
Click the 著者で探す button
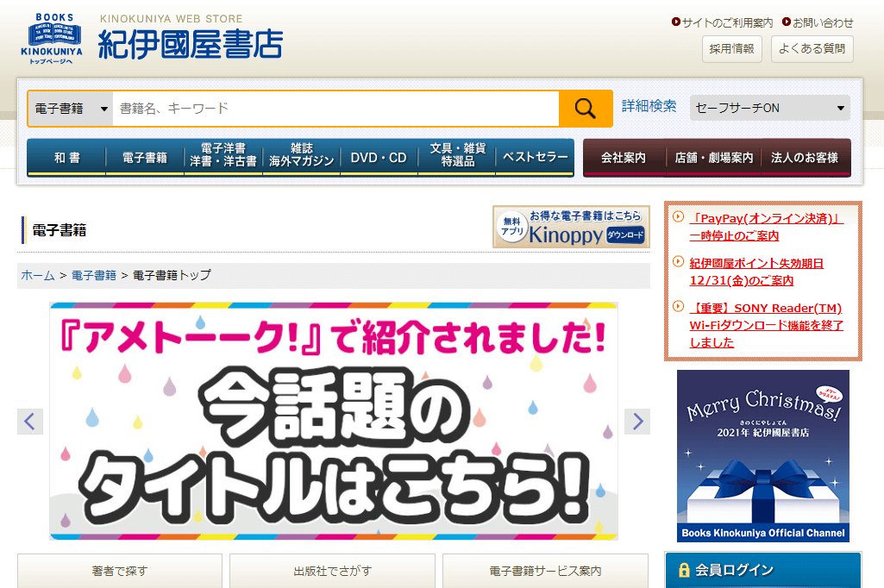pos(120,571)
